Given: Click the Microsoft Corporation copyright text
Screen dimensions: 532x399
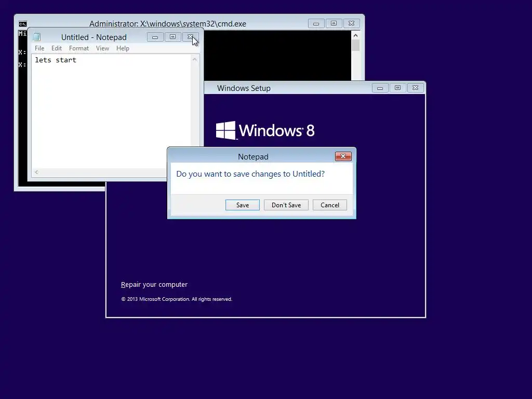Looking at the screenshot, I should pyautogui.click(x=177, y=299).
